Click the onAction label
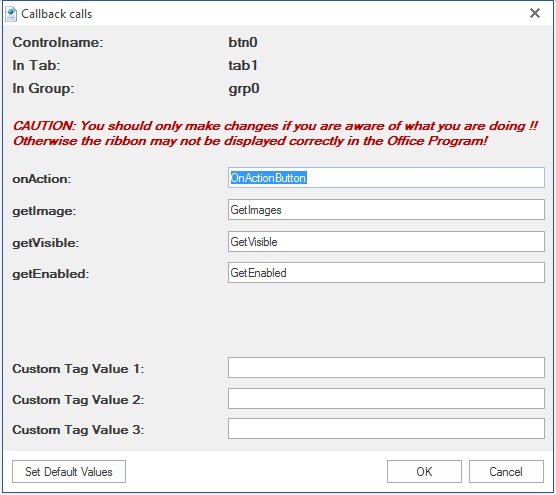The height and width of the screenshot is (495, 556). pyautogui.click(x=42, y=179)
